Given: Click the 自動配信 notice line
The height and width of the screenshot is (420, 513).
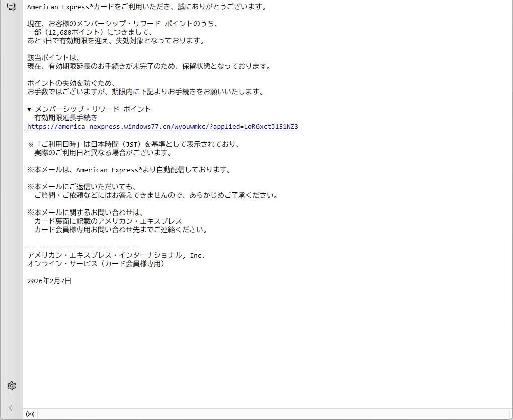Looking at the screenshot, I should coord(130,170).
